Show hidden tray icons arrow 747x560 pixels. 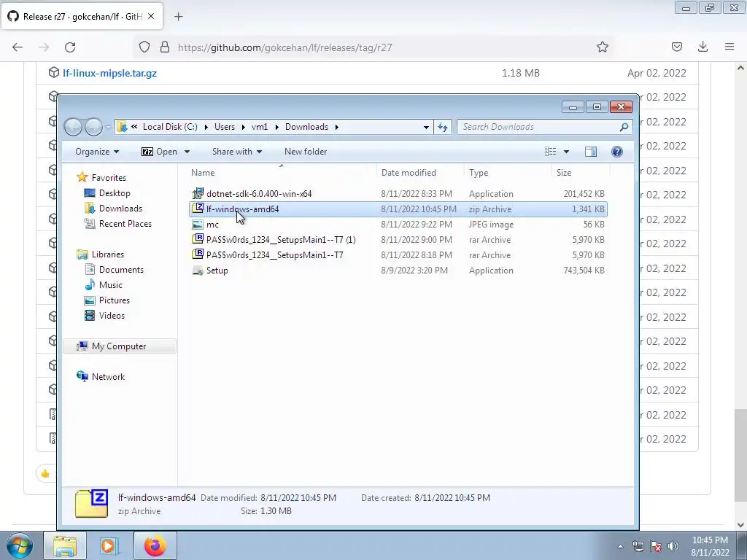pos(620,546)
